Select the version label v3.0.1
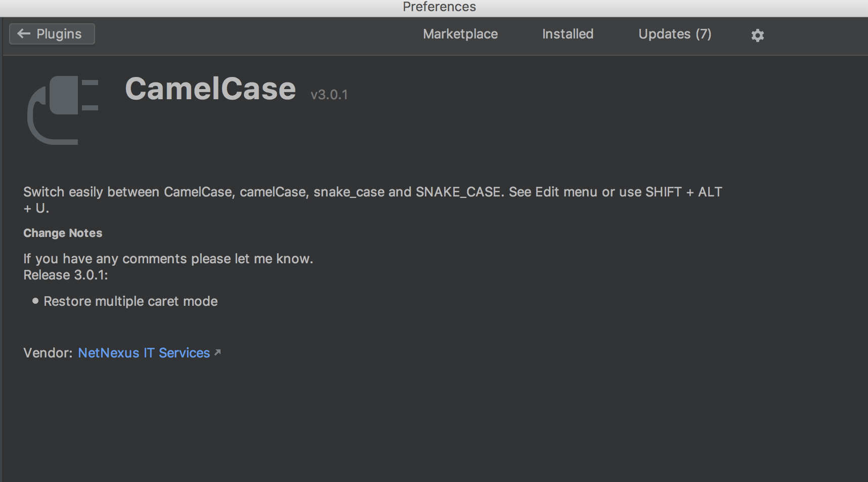Image resolution: width=868 pixels, height=482 pixels. [x=329, y=94]
